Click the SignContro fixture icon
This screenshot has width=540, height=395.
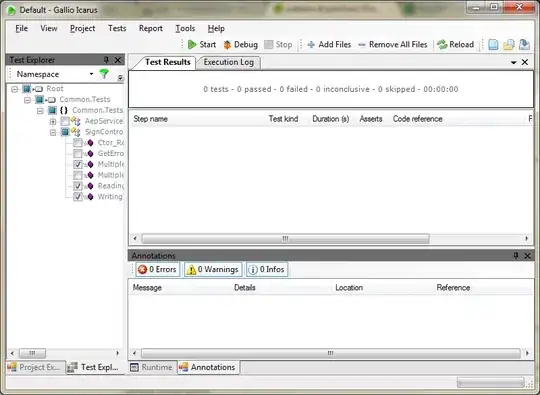coord(76,132)
